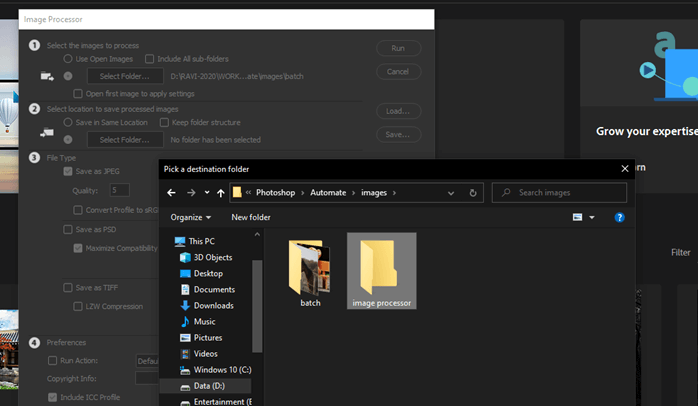
Task: Enable LZW Compression checkbox
Action: 78,306
